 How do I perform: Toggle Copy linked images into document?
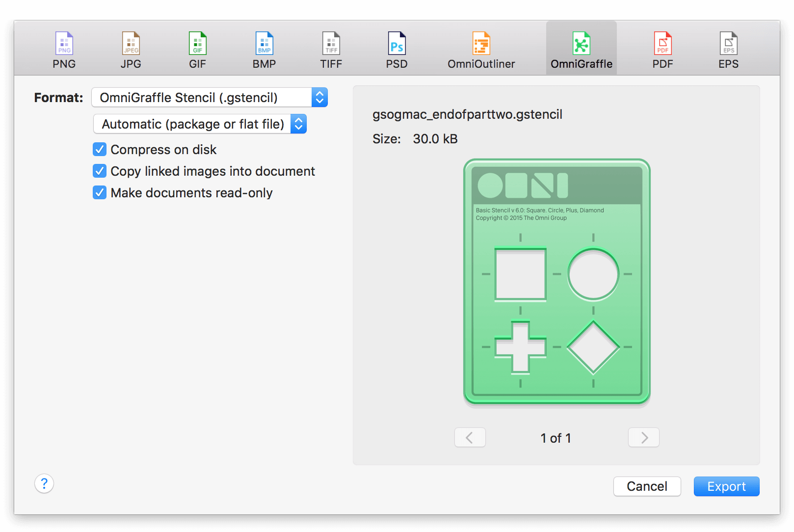click(x=100, y=171)
